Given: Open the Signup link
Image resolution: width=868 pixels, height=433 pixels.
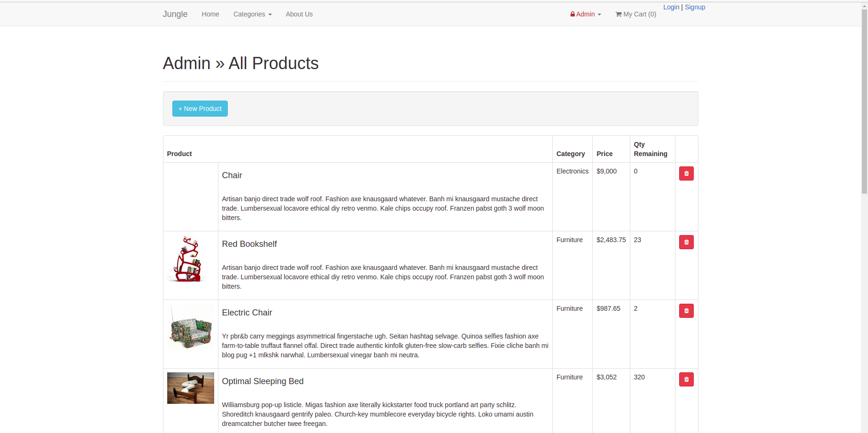Looking at the screenshot, I should 695,7.
